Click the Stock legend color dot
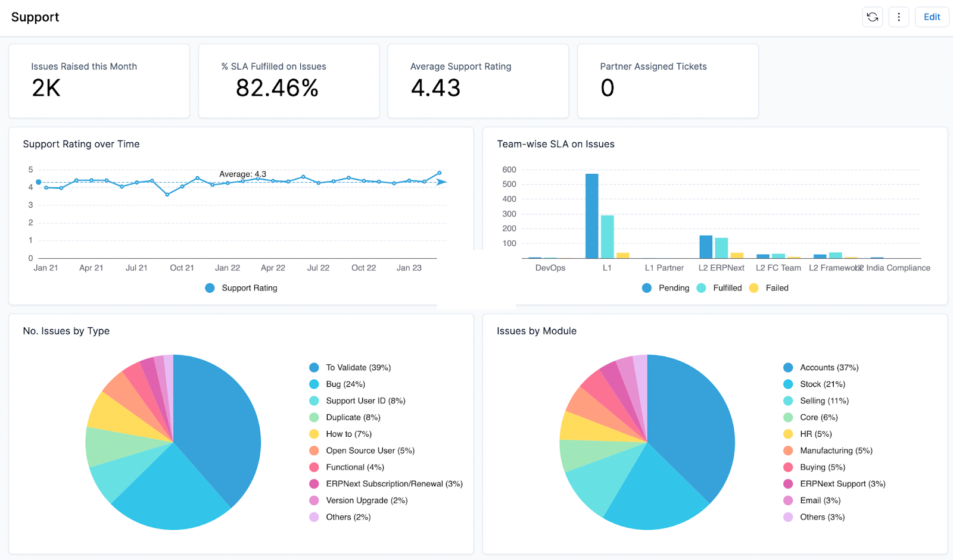The image size is (953, 560). point(788,384)
